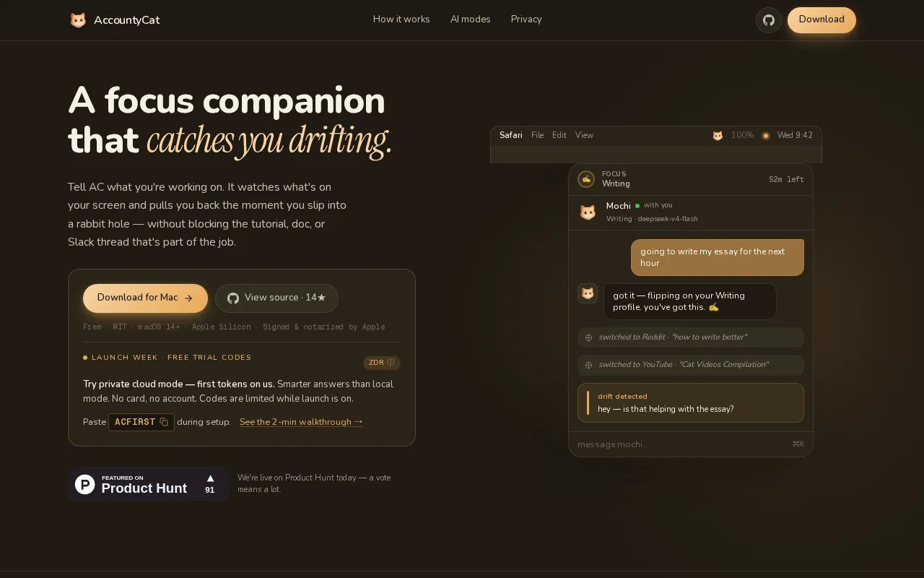Click the Writing · deepseek-v4-flash label

pos(652,219)
